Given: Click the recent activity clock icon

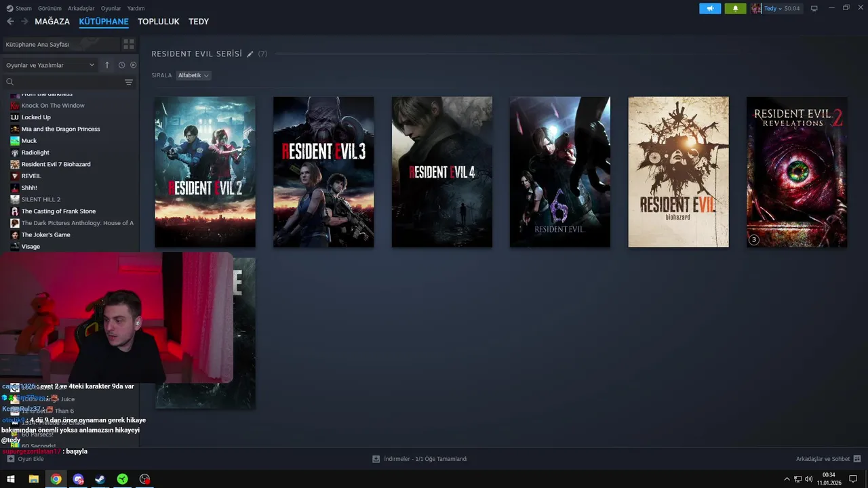Looking at the screenshot, I should click(121, 65).
